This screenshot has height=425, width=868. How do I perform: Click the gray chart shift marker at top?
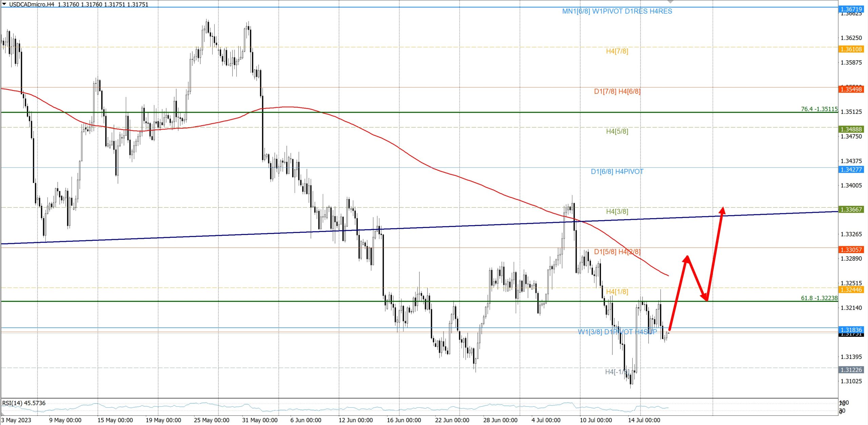pos(670,2)
